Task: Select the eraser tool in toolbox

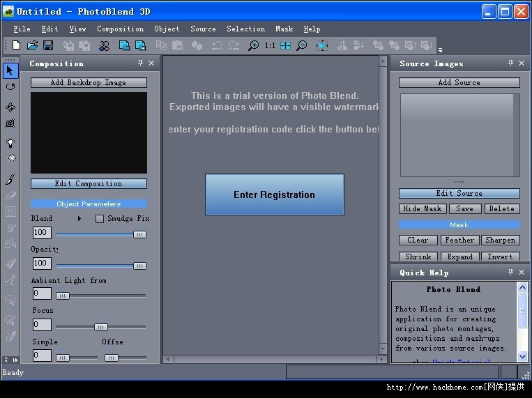Action: 10,195
